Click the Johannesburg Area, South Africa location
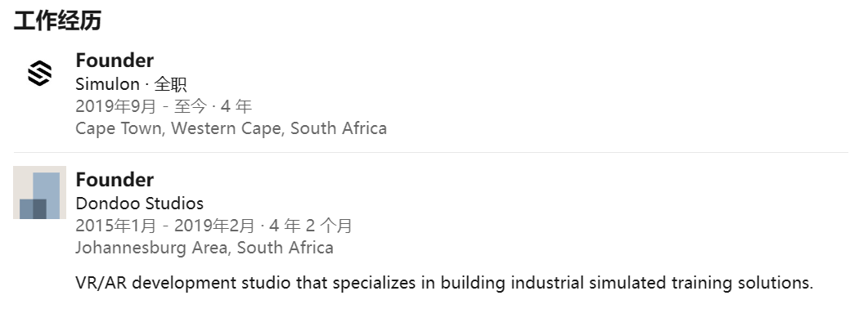Viewport: 868px width, 309px height. tap(205, 248)
